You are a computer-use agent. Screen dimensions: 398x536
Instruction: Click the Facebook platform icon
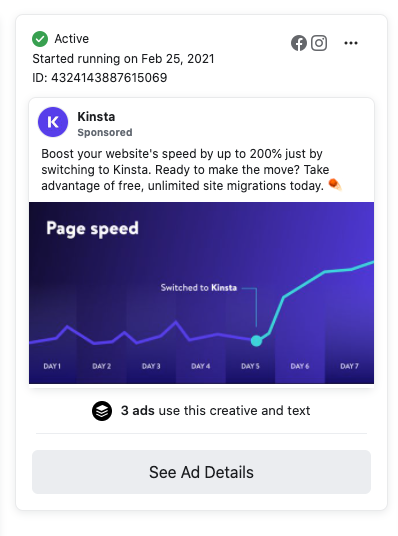click(299, 43)
